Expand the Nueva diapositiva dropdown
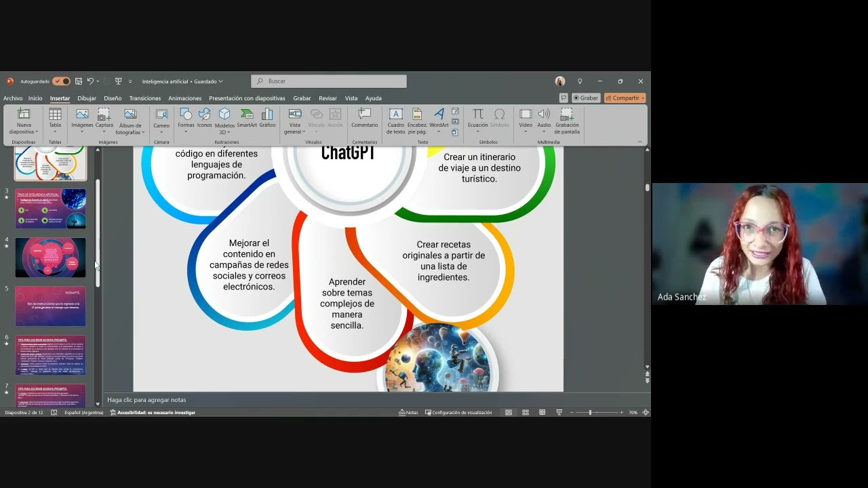868x488 pixels. 24,132
